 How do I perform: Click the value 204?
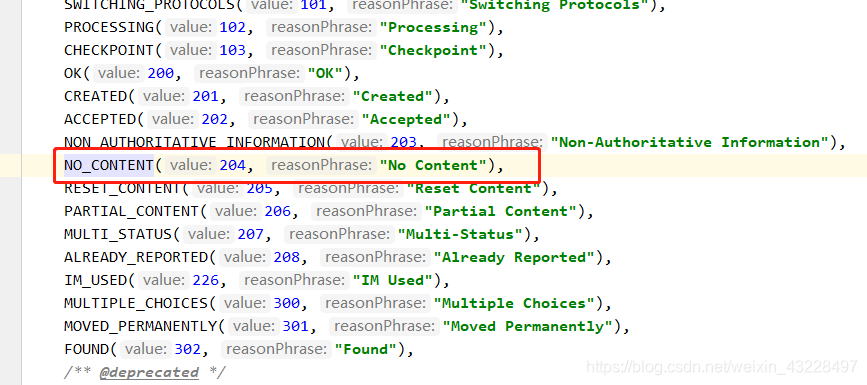point(233,166)
